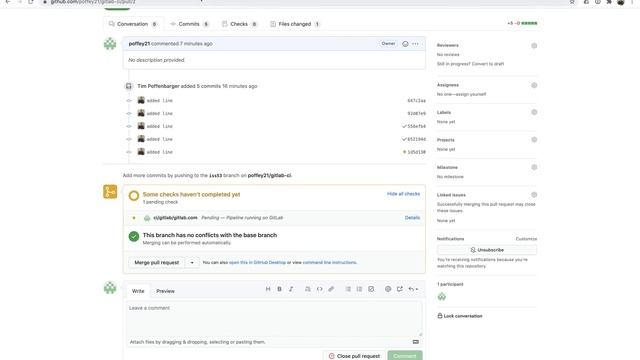Open browser profile avatar
The height and width of the screenshot is (360, 640).
point(621,2)
